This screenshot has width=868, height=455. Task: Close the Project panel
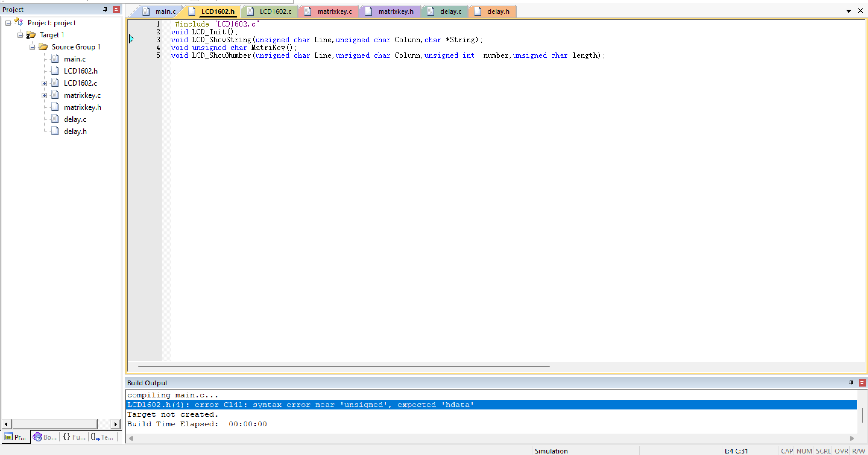coord(116,9)
